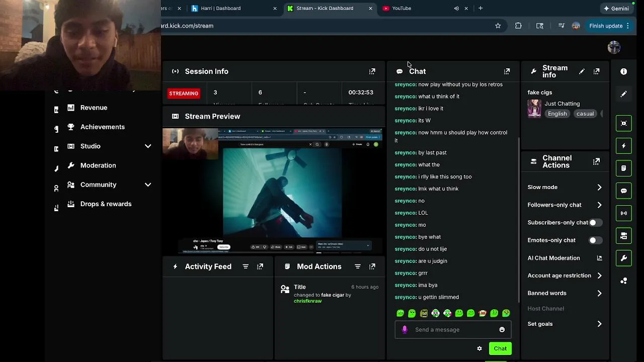Open chat settings gear icon
The image size is (644, 362).
coord(479,348)
